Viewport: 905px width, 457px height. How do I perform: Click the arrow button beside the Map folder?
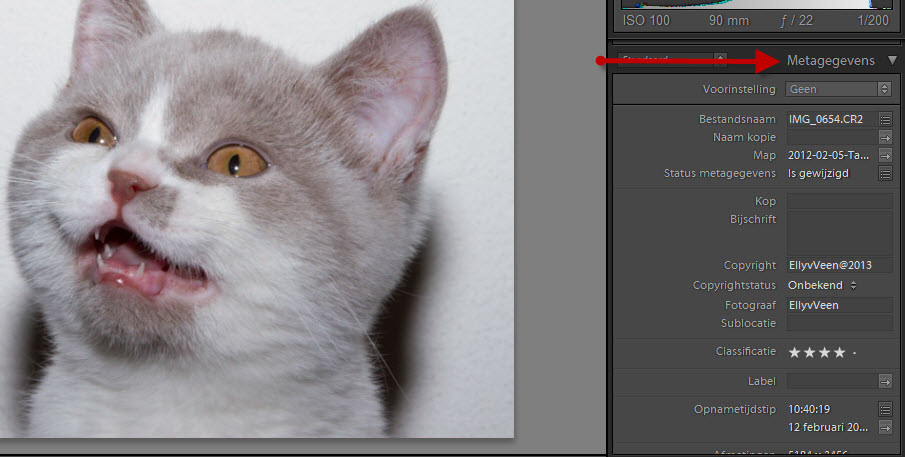point(885,155)
